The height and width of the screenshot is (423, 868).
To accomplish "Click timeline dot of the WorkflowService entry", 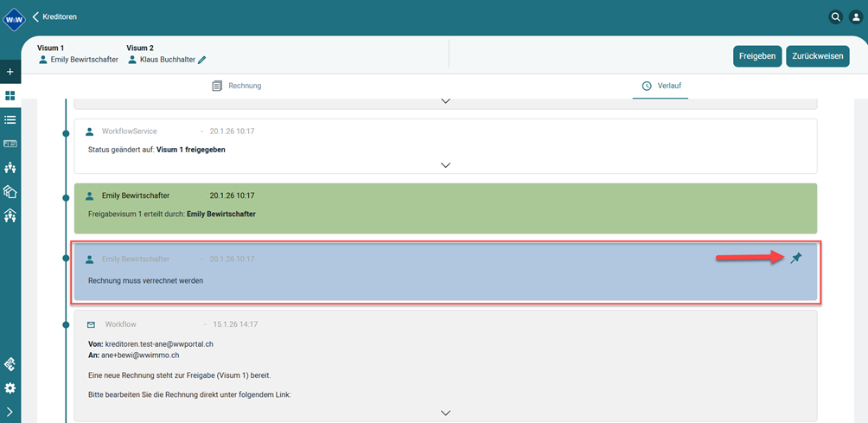I will tap(66, 133).
